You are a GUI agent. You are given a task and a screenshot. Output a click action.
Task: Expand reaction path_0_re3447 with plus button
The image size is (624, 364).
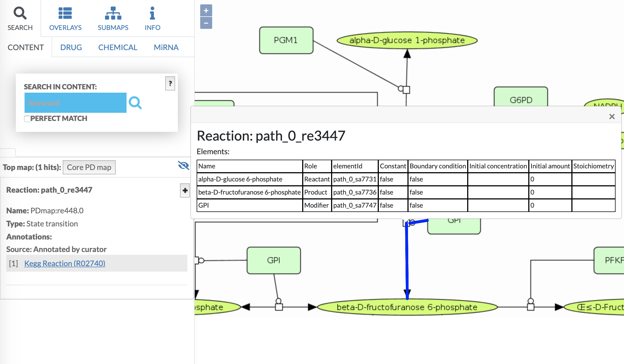[x=185, y=190]
